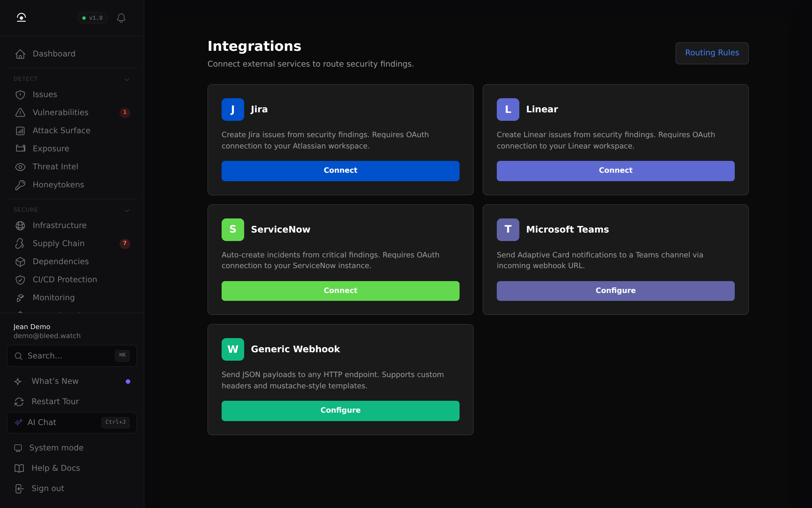Click the Supply Chain badge showing 7
The image size is (812, 508).
pos(125,243)
